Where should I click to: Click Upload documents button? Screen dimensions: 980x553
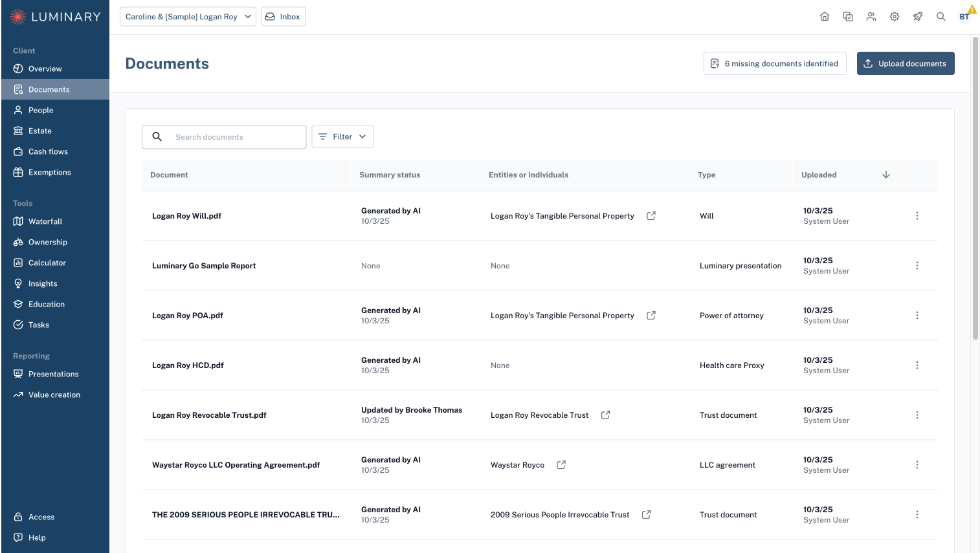pyautogui.click(x=906, y=63)
